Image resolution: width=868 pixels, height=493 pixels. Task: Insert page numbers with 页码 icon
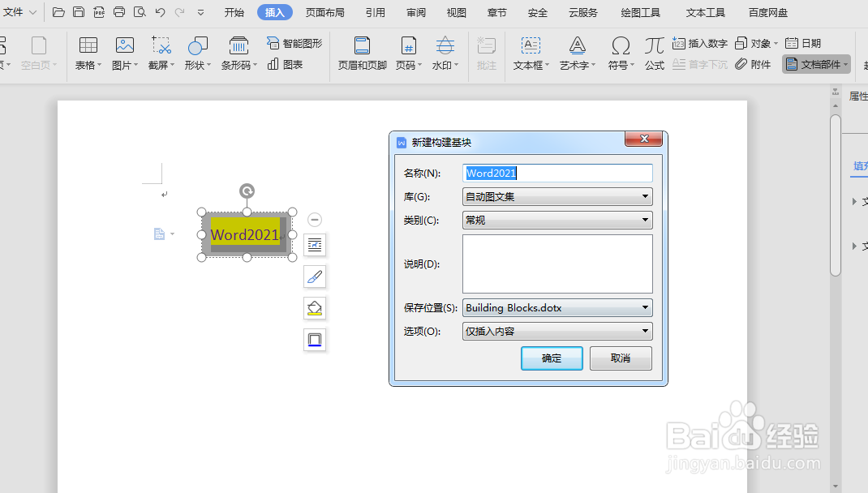tap(406, 53)
